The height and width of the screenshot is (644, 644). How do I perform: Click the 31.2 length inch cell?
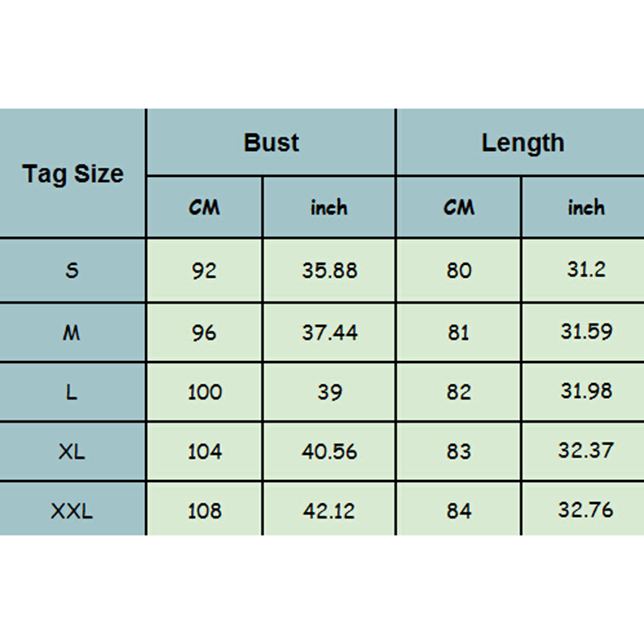click(586, 270)
